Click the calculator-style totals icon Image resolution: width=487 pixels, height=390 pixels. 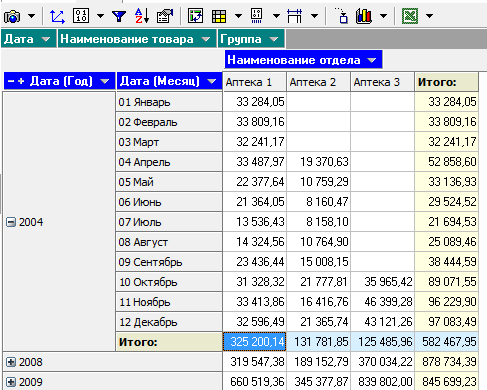click(x=256, y=16)
